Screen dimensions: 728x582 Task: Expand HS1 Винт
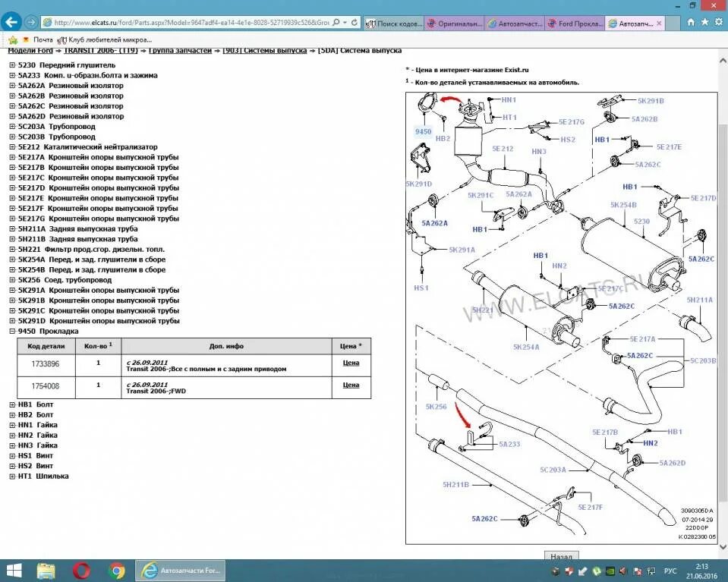(13, 455)
